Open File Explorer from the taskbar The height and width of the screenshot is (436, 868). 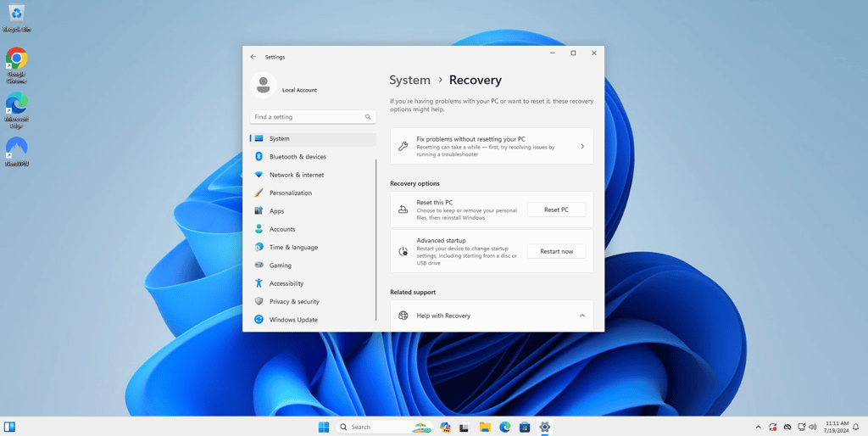485,428
